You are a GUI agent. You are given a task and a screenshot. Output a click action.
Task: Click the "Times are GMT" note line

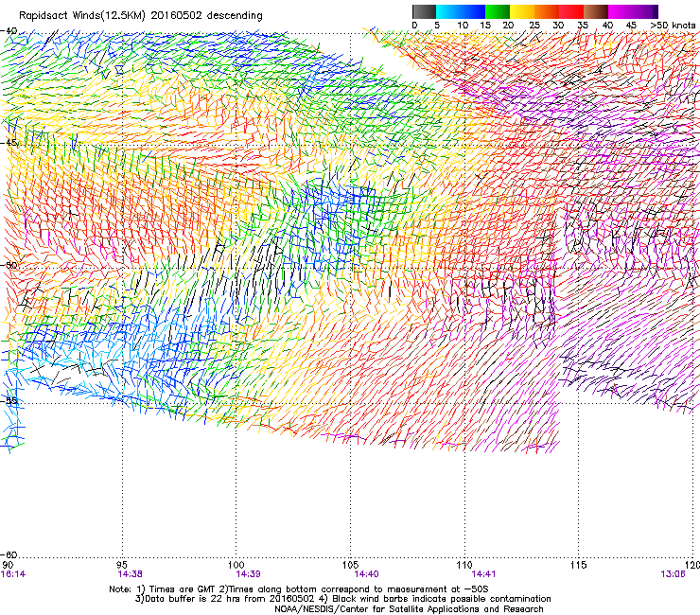coord(299,589)
